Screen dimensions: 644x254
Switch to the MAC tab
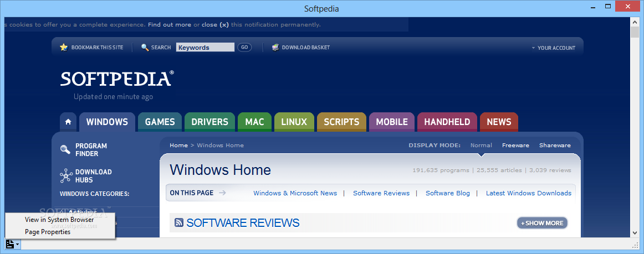254,122
